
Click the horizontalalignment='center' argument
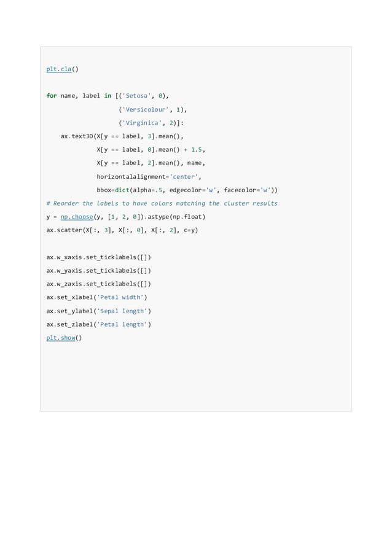[149, 177]
